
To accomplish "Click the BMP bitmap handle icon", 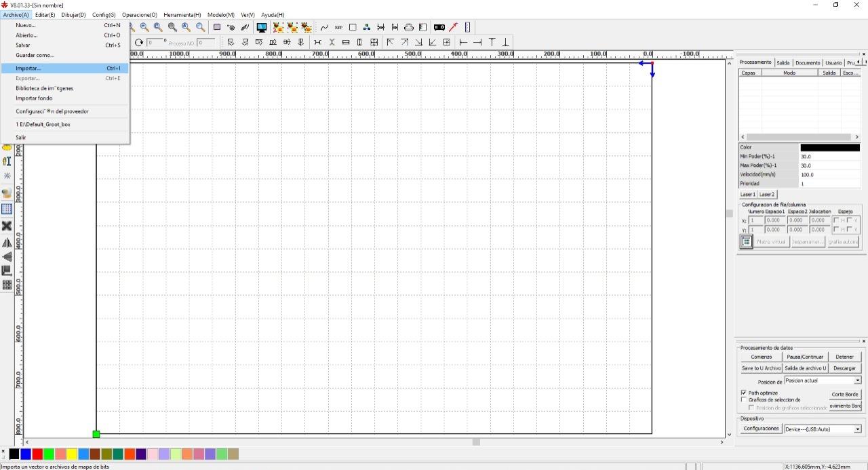I will [x=338, y=27].
